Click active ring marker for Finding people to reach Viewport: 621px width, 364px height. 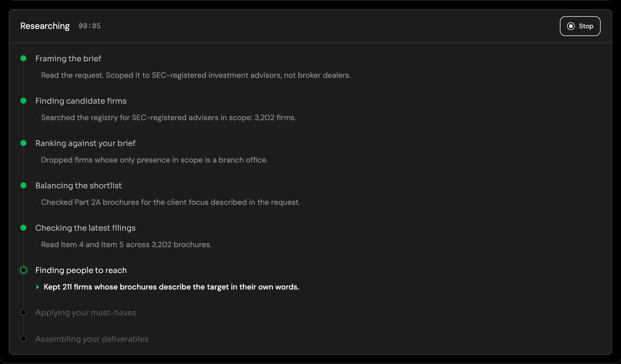[x=23, y=270]
